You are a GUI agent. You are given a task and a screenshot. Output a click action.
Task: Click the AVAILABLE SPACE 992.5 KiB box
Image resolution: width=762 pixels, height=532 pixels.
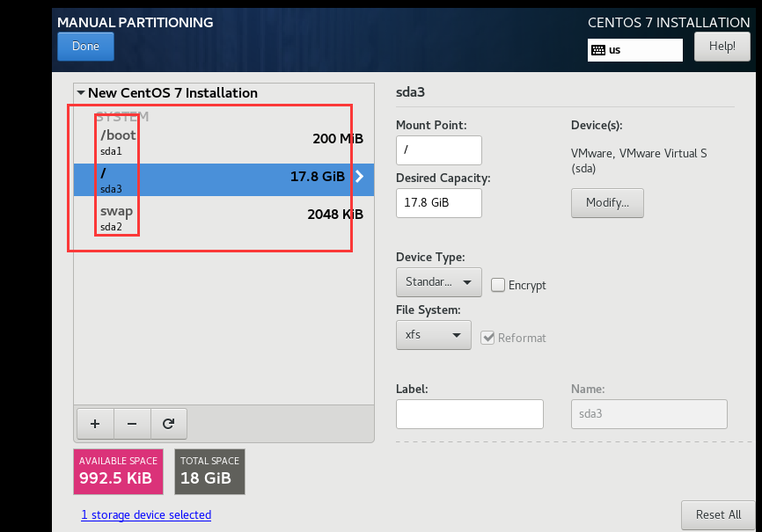pyautogui.click(x=118, y=471)
